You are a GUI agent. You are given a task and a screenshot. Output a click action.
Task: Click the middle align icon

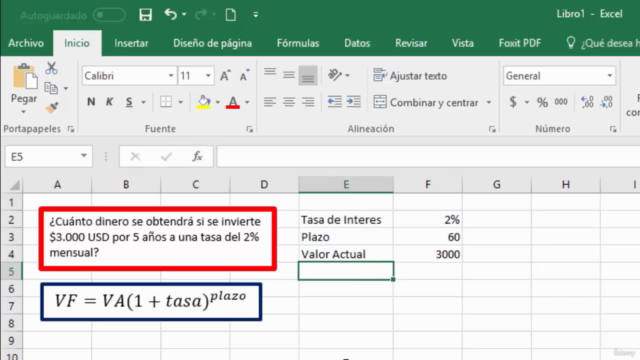click(289, 75)
